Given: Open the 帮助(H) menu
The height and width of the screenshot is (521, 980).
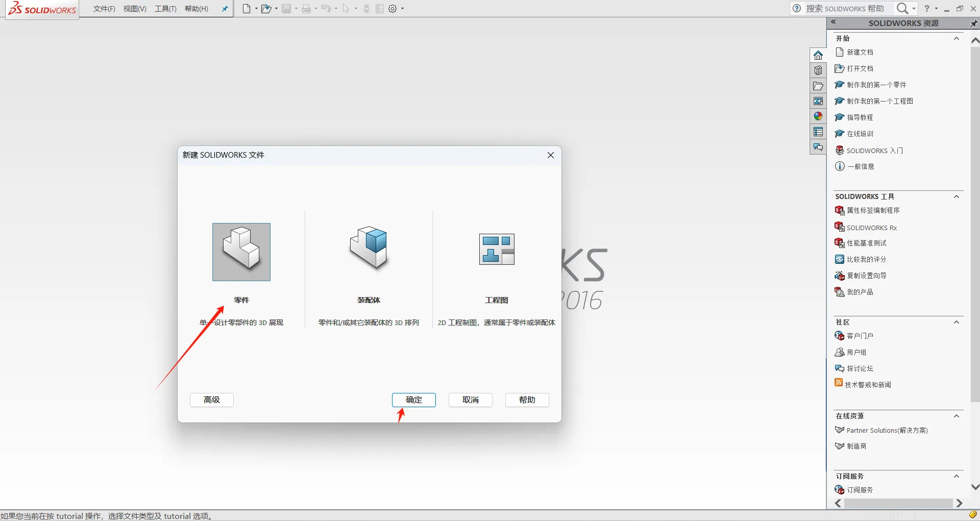Looking at the screenshot, I should coord(197,9).
